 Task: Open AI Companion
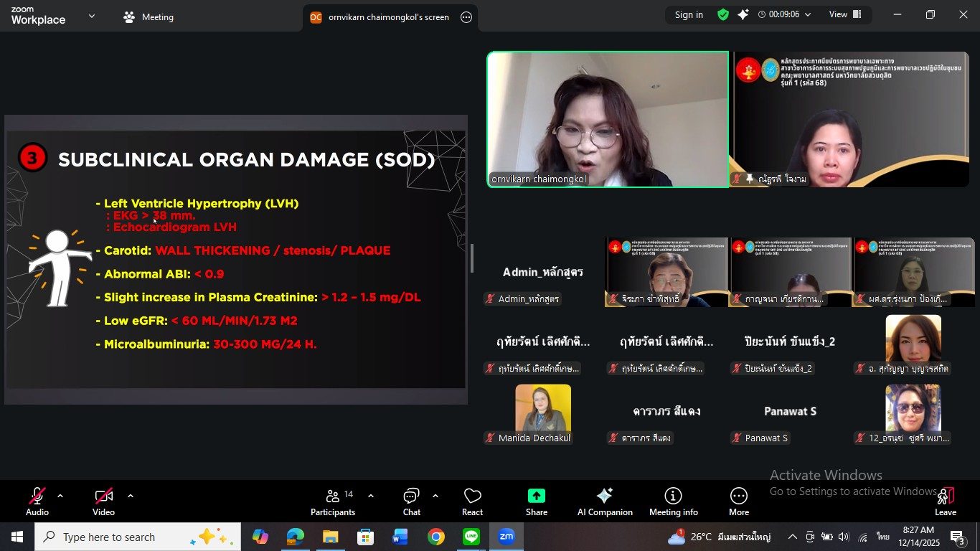[605, 501]
